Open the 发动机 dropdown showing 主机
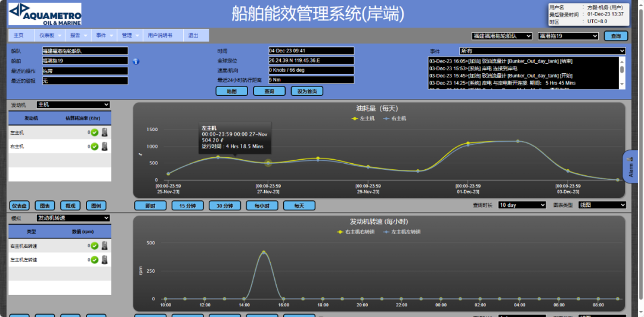Viewport: 644px width, 317px height. click(x=73, y=105)
